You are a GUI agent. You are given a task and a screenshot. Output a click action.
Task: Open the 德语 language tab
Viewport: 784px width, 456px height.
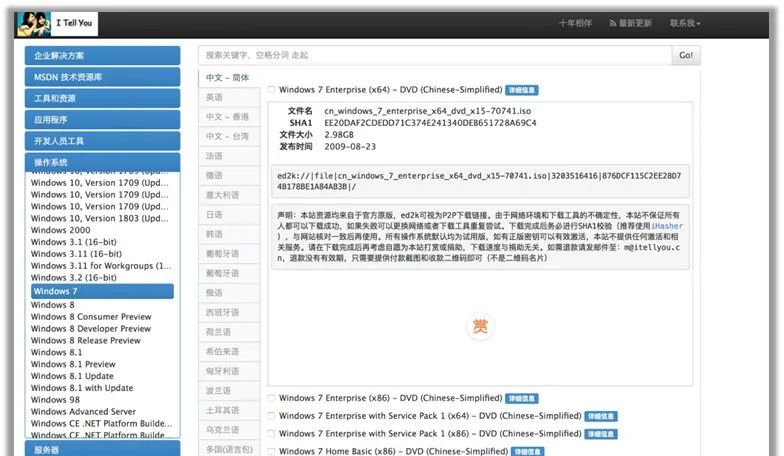[x=229, y=176]
